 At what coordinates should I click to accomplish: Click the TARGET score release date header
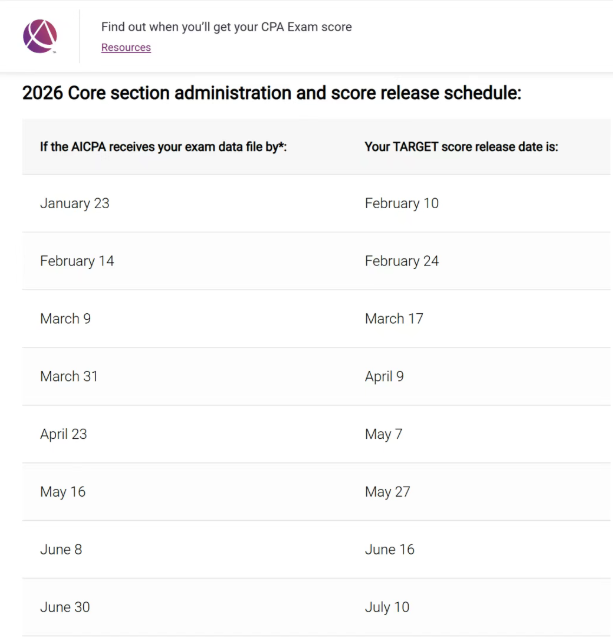tap(461, 147)
